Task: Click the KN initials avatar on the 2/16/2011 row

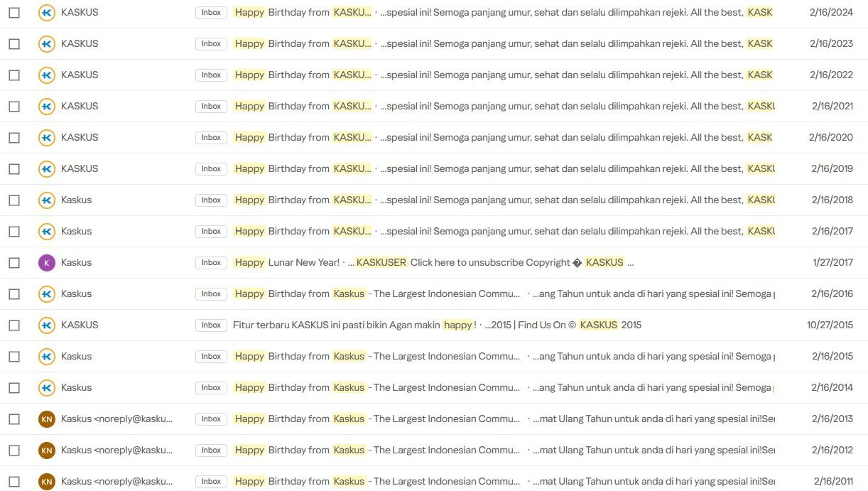Action: coord(46,481)
